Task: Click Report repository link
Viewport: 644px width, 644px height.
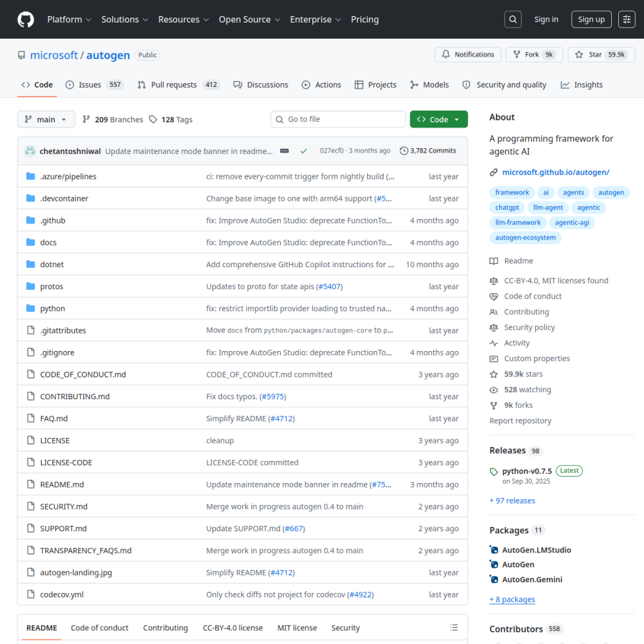Action: (520, 421)
